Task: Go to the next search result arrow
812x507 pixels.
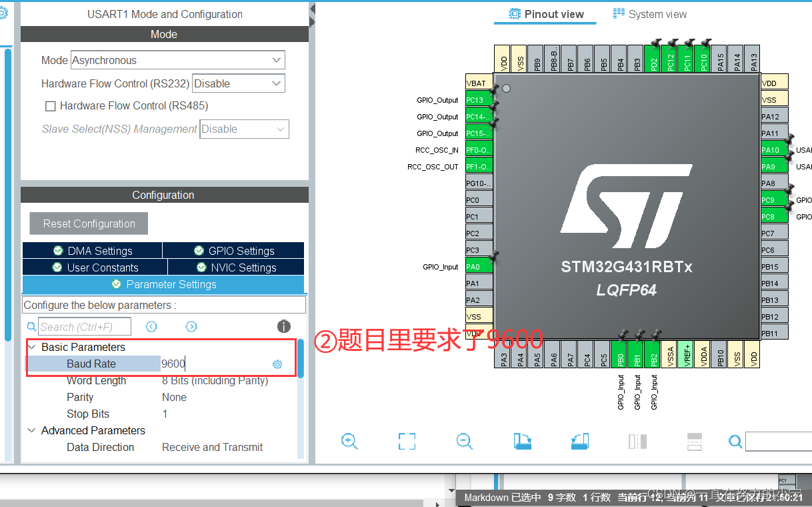Action: pyautogui.click(x=191, y=326)
